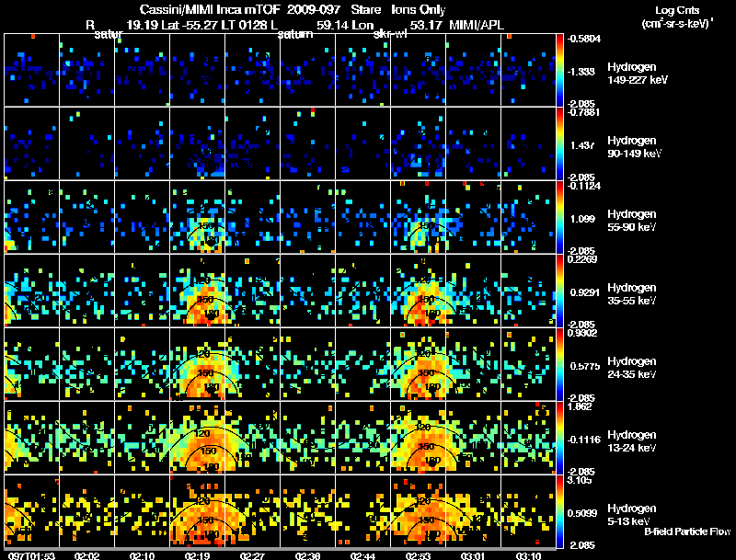Open the Hydrogen 13-24 keV panel at 03:10
The height and width of the screenshot is (560, 736).
[x=528, y=438]
